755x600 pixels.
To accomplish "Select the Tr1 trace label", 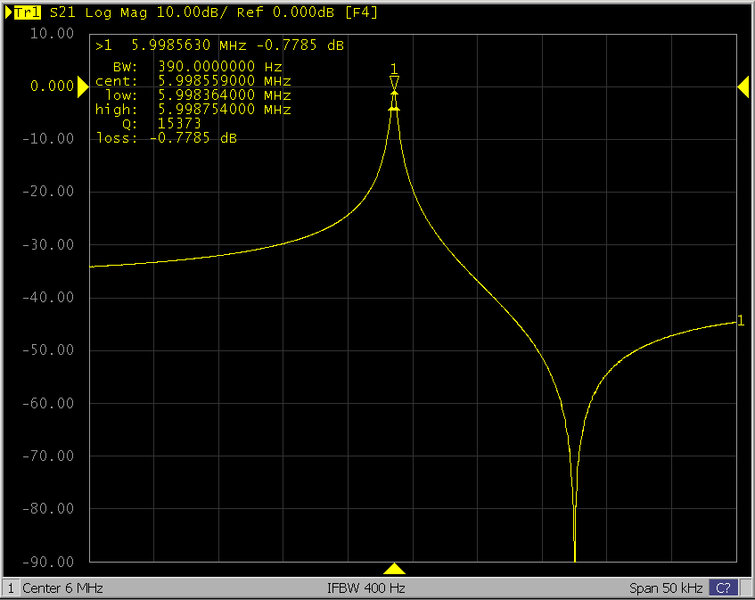I will pos(28,13).
